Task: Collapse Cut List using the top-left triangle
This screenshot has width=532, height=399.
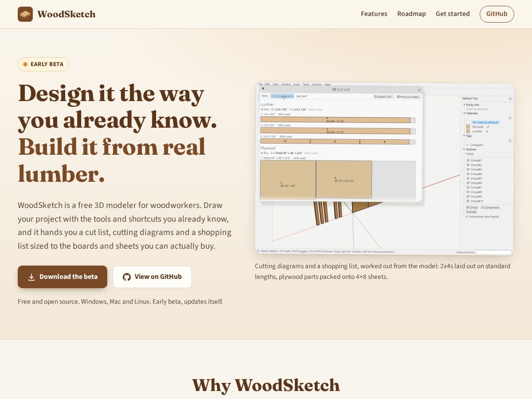Action: click(263, 89)
